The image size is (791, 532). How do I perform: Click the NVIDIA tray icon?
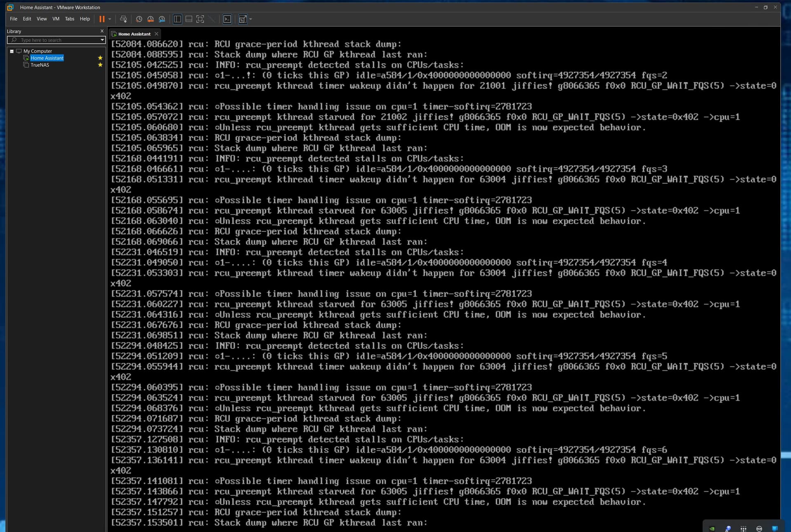pos(712,528)
